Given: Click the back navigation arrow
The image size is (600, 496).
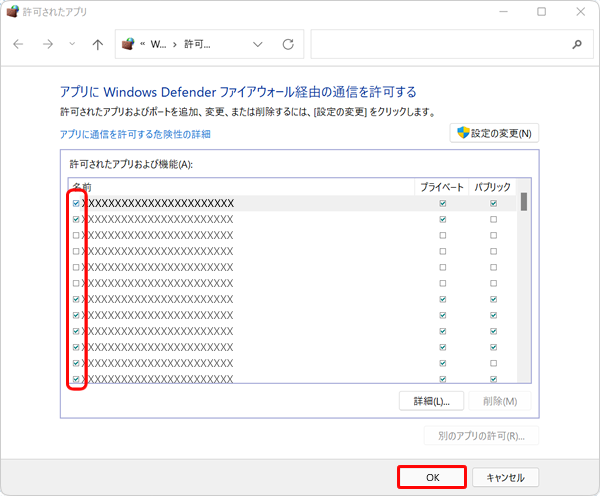Looking at the screenshot, I should (x=21, y=45).
